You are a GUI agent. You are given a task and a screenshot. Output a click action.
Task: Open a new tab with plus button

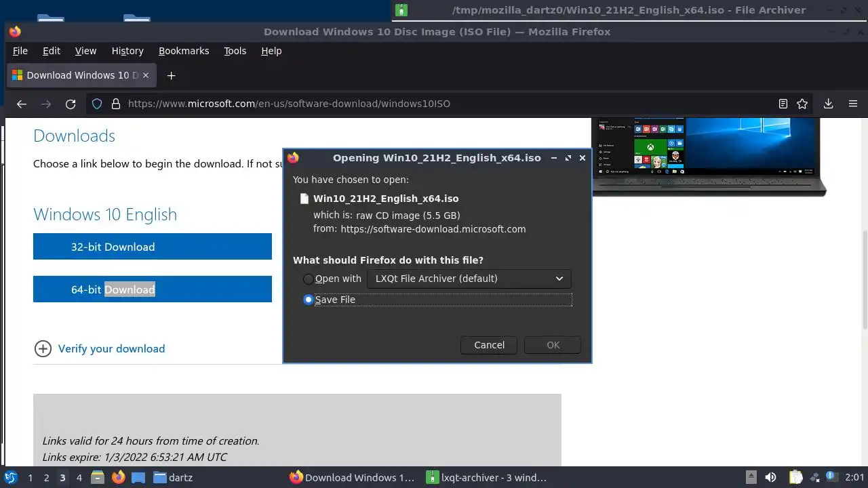(x=171, y=75)
